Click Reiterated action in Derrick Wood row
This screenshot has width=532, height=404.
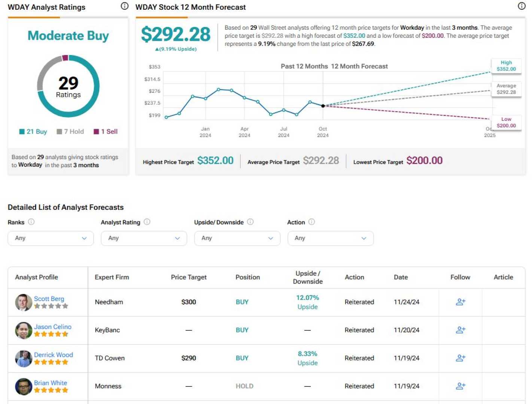[359, 358]
